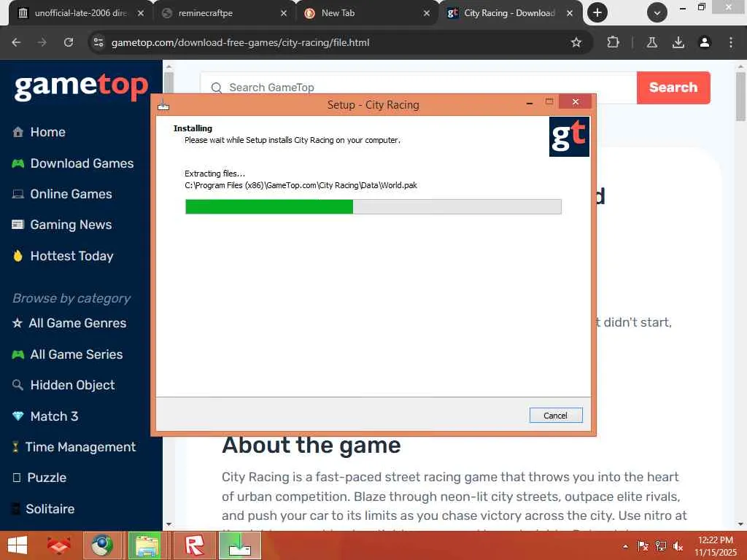The height and width of the screenshot is (560, 747).
Task: Open Chrome Labs flask icon
Action: click(x=651, y=42)
